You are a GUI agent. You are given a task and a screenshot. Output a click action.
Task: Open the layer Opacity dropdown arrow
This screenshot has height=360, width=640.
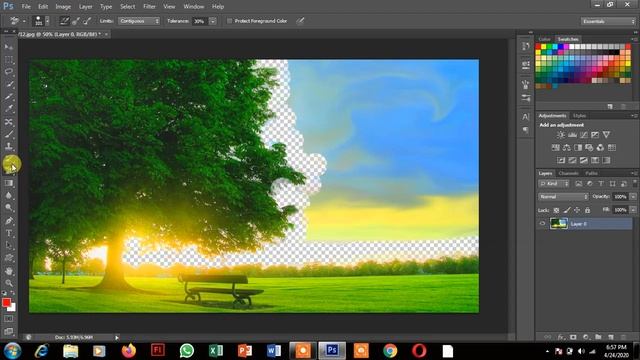(x=633, y=197)
